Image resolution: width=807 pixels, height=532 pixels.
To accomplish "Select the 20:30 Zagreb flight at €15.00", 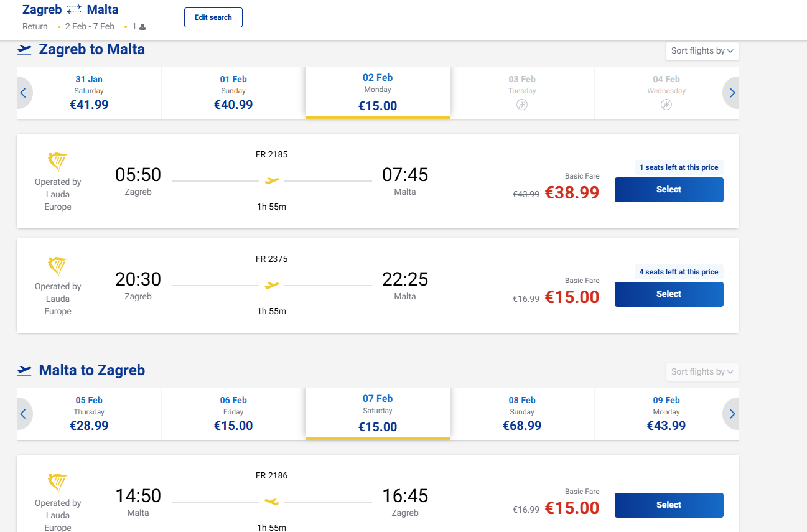I will click(x=669, y=294).
